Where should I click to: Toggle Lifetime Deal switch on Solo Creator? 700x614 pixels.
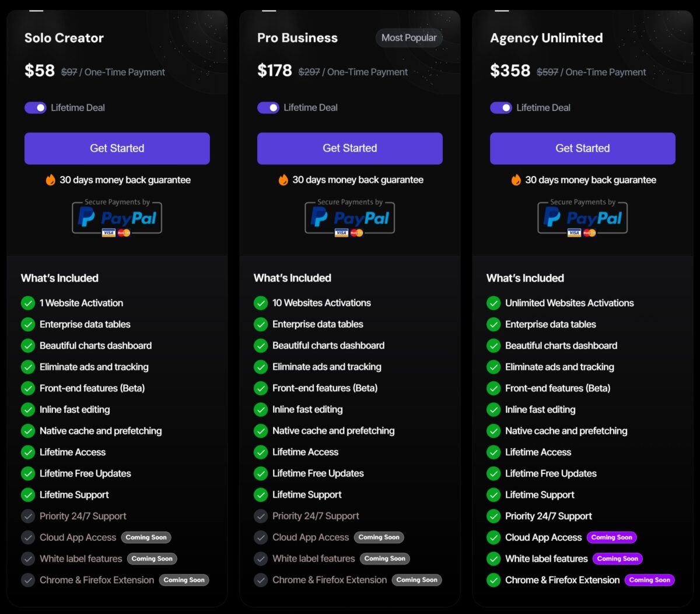(36, 108)
